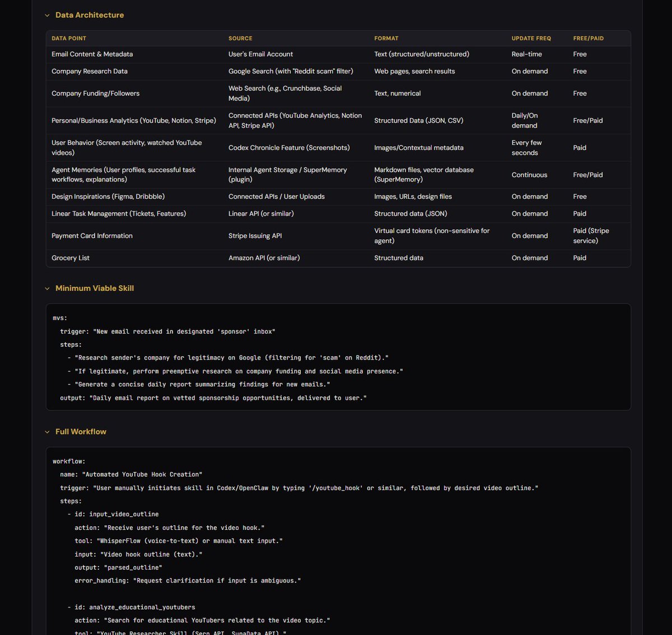This screenshot has height=635, width=672.
Task: Click the name Automated YouTube Hook Creation line
Action: click(131, 475)
